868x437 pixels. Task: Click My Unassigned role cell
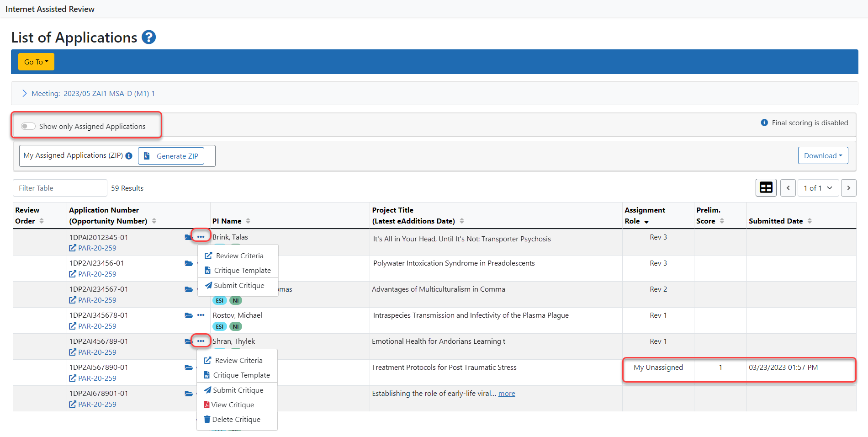pyautogui.click(x=658, y=367)
